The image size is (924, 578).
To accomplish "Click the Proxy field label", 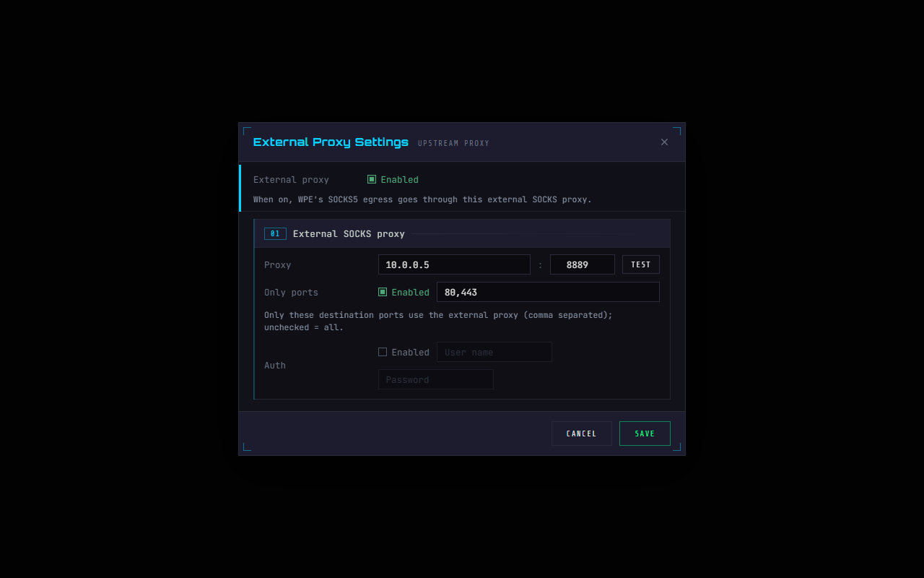I will 278,264.
